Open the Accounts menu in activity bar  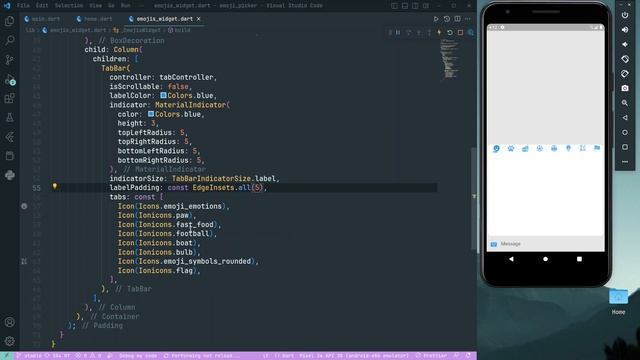point(9,322)
